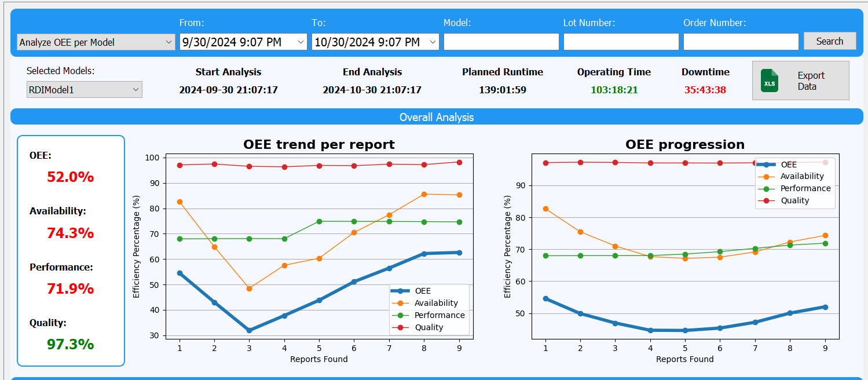Expand the To date picker arrow
This screenshot has height=380, width=868.
pyautogui.click(x=433, y=42)
